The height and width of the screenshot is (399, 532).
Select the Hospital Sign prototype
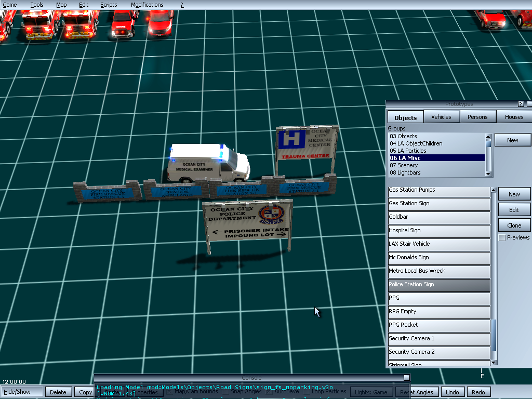pyautogui.click(x=439, y=231)
